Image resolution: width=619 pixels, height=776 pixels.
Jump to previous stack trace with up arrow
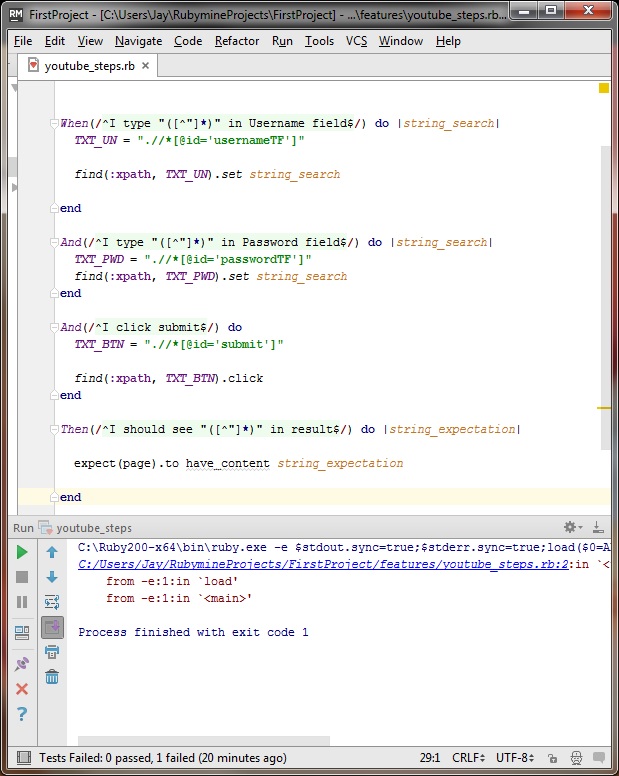[52, 552]
